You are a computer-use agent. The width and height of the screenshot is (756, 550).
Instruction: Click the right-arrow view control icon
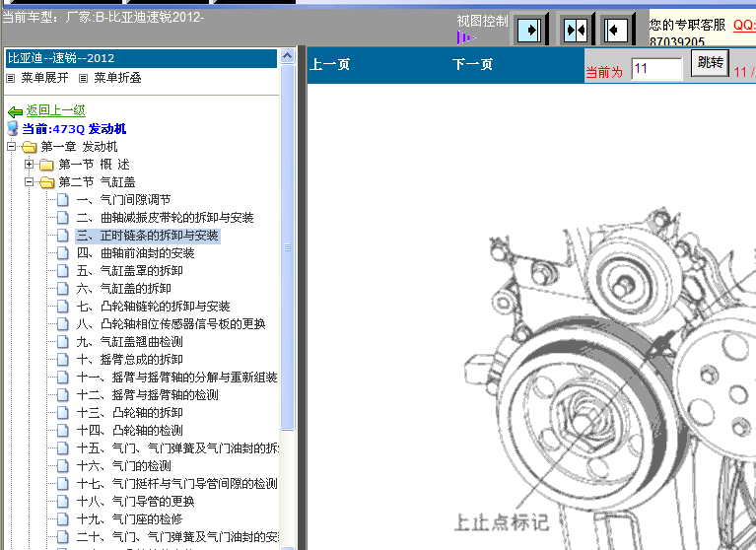coord(529,30)
